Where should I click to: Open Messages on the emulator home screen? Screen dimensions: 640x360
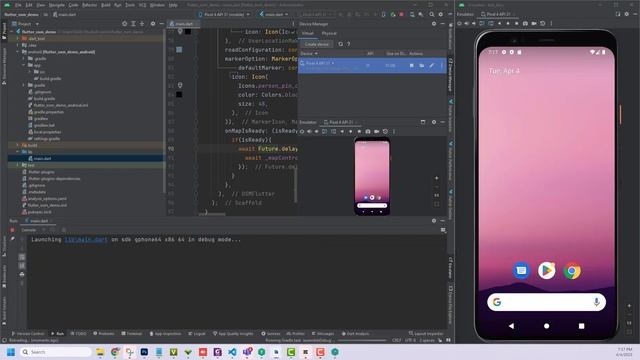pos(521,271)
